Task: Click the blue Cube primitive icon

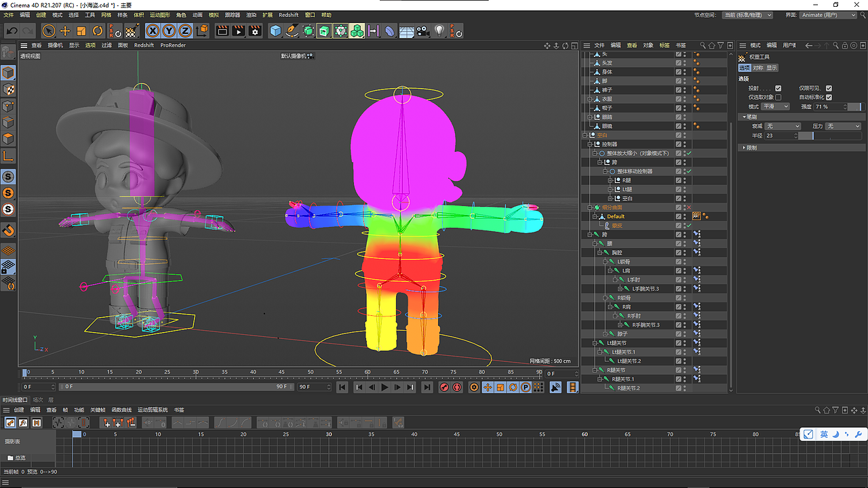Action: (275, 30)
